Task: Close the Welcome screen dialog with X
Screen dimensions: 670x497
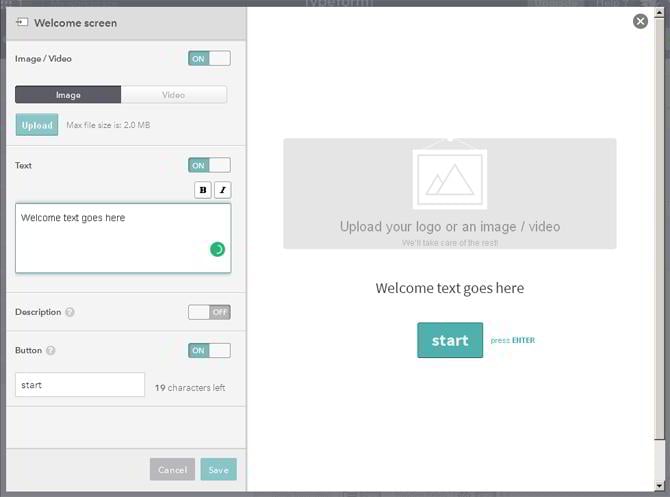Action: (640, 21)
